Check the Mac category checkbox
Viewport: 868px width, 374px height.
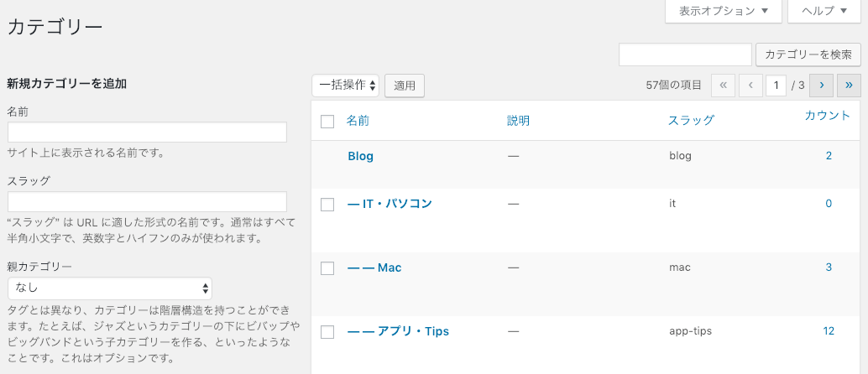coord(327,268)
